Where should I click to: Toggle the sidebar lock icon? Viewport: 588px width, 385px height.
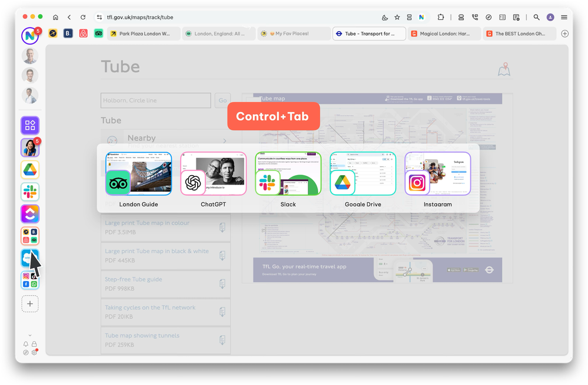[x=35, y=344]
